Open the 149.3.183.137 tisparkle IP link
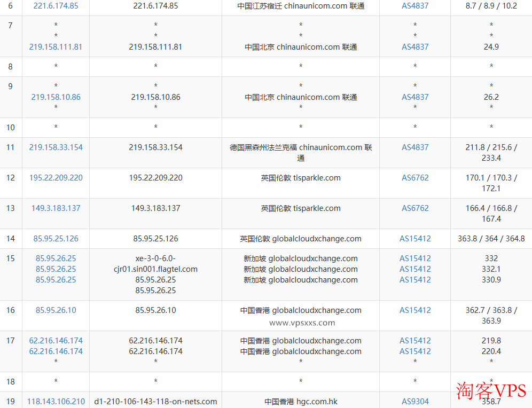 tap(56, 208)
